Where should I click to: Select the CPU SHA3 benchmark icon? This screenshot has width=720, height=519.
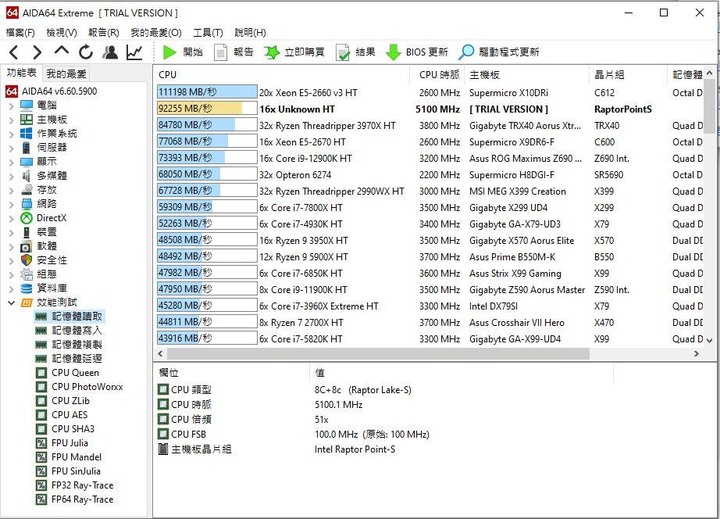[41, 429]
